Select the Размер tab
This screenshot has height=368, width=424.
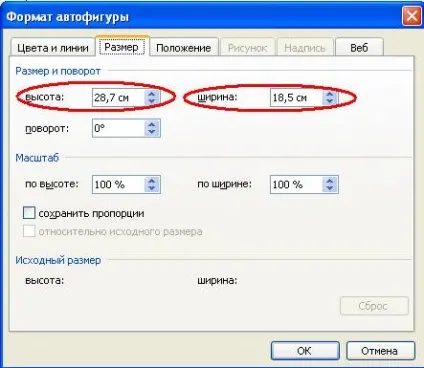click(x=122, y=47)
